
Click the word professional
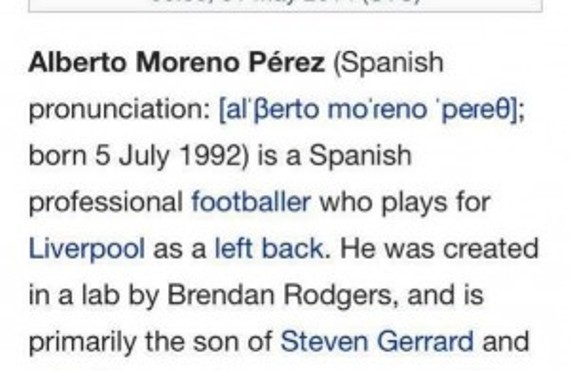pyautogui.click(x=106, y=203)
